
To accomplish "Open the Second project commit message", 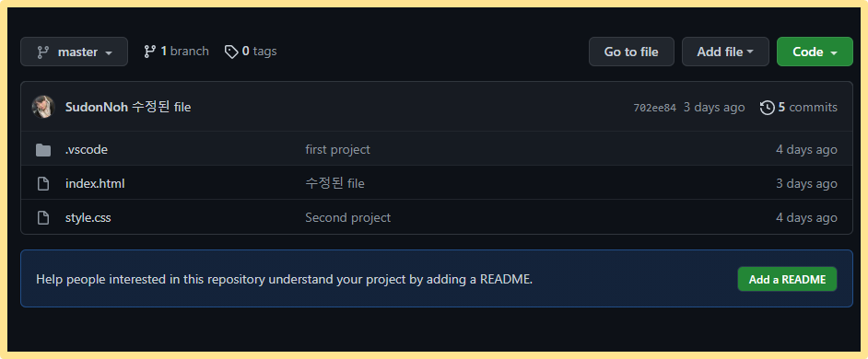I will (x=348, y=217).
